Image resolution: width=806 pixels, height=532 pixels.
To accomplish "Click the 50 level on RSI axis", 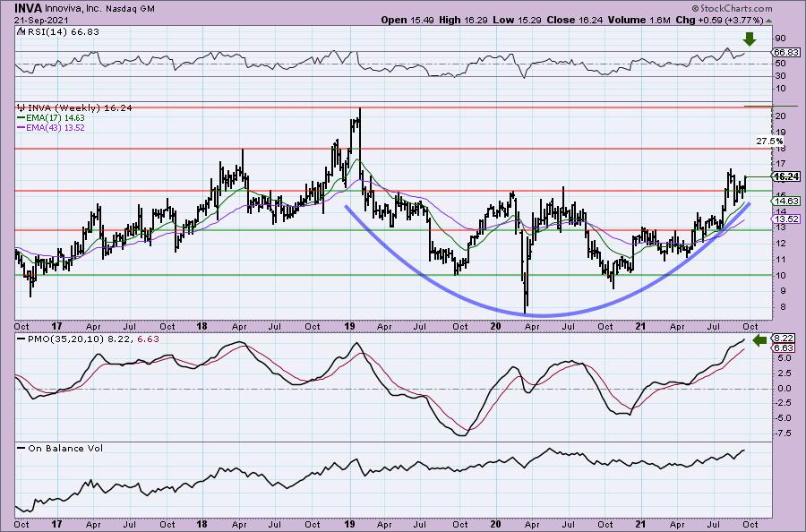I will pos(780,64).
